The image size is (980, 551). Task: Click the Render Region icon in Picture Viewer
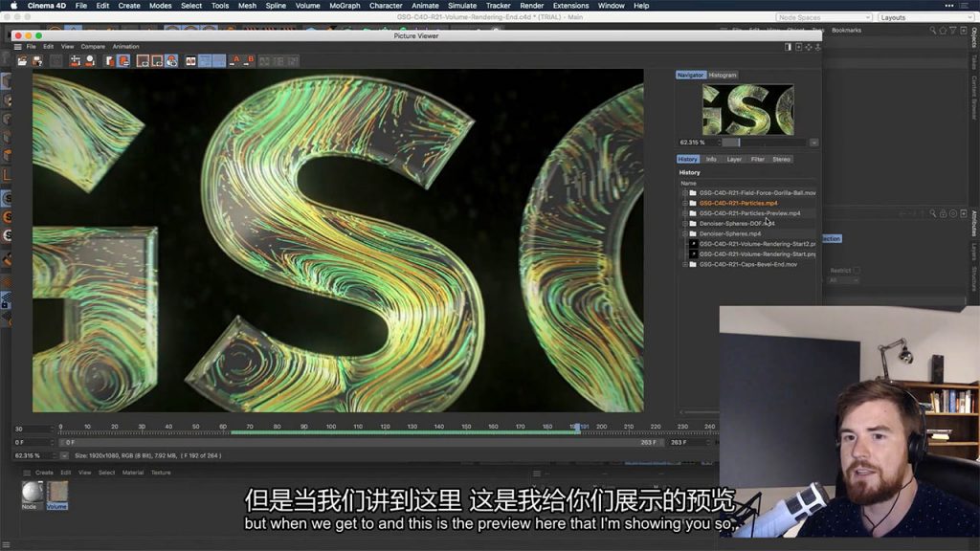click(x=75, y=60)
